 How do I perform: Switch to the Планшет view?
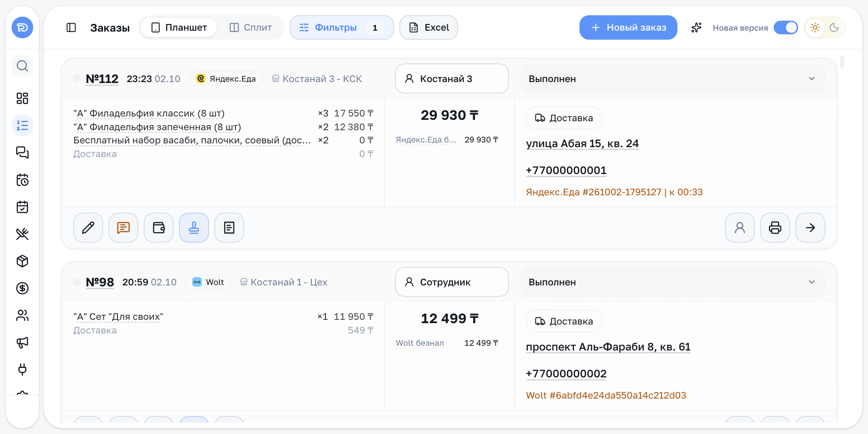click(179, 28)
